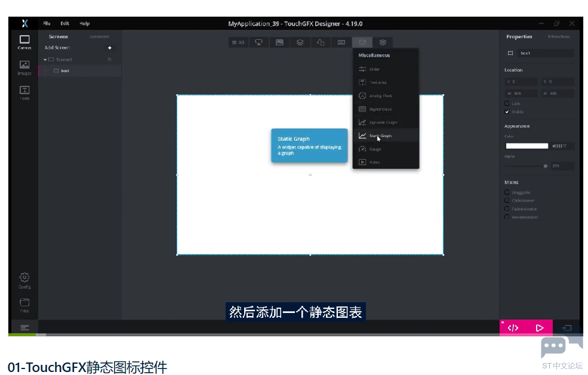The height and width of the screenshot is (375, 588).
Task: Click the plus icon beside Add Screen
Action: click(109, 48)
